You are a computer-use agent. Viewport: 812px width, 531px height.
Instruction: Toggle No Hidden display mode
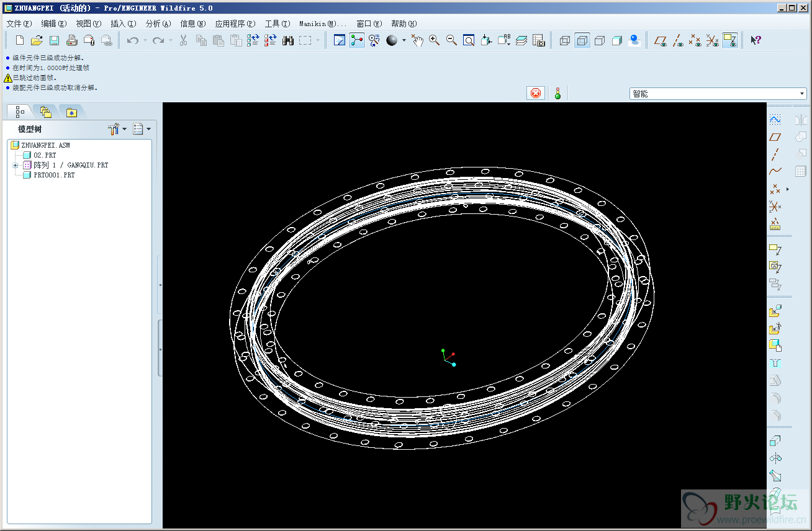pos(600,40)
